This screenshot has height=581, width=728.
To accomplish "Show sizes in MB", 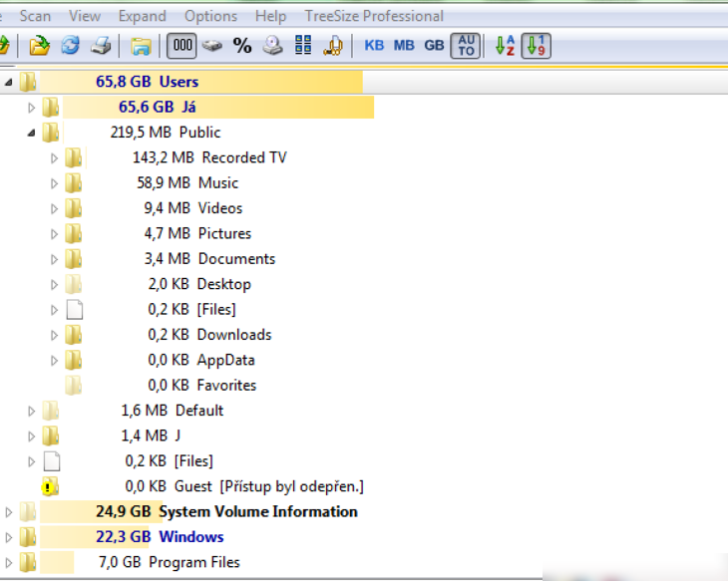I will tap(404, 46).
